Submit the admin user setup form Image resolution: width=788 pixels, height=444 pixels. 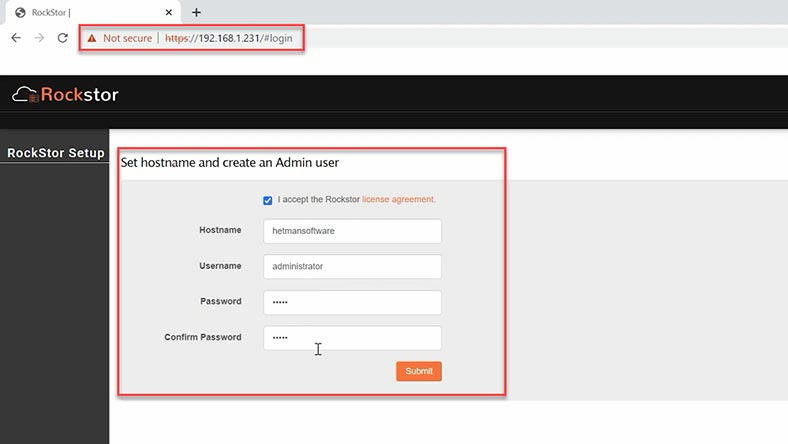(x=419, y=371)
